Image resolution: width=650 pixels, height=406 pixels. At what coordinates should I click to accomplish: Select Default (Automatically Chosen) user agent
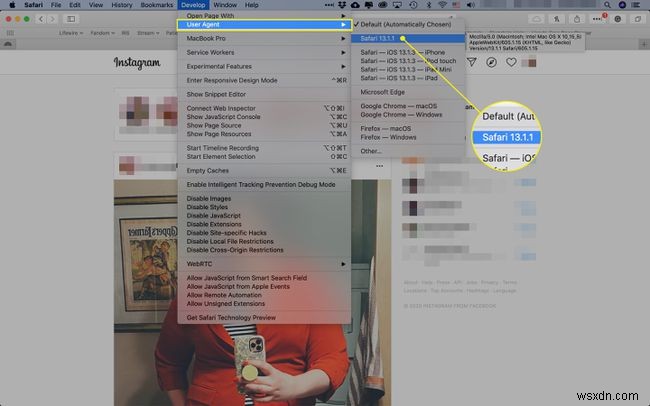[x=408, y=24]
